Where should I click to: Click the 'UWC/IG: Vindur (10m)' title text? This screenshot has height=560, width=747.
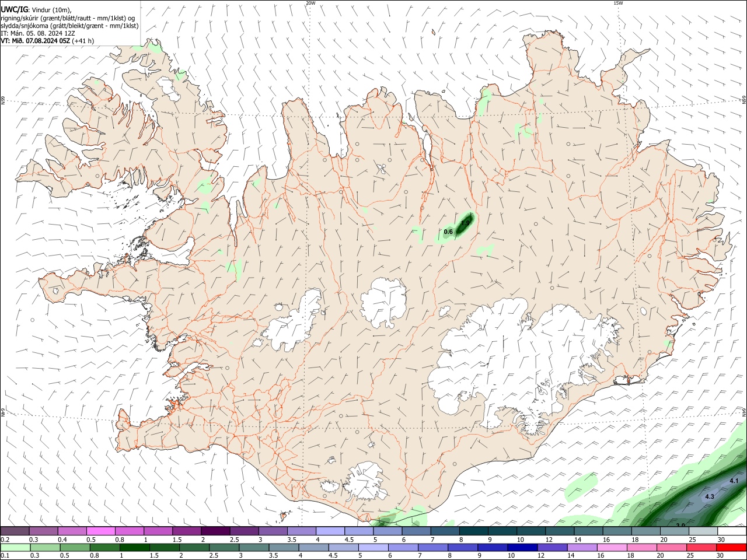(x=35, y=9)
